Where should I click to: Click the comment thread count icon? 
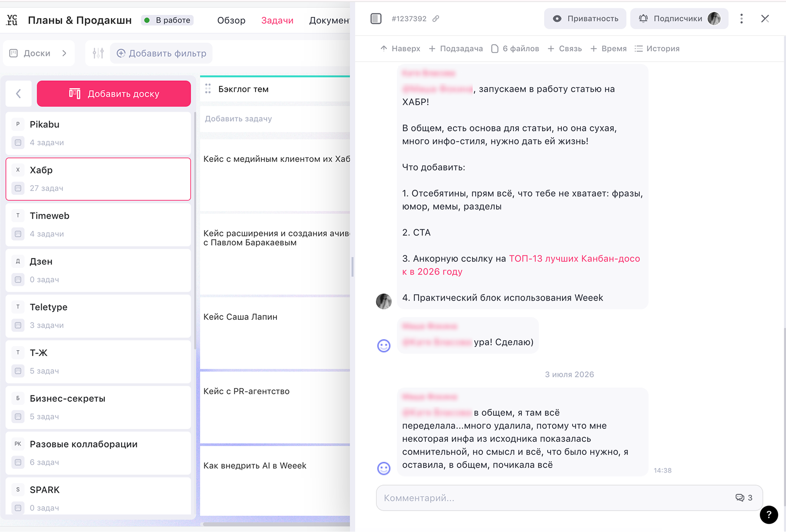pos(739,498)
